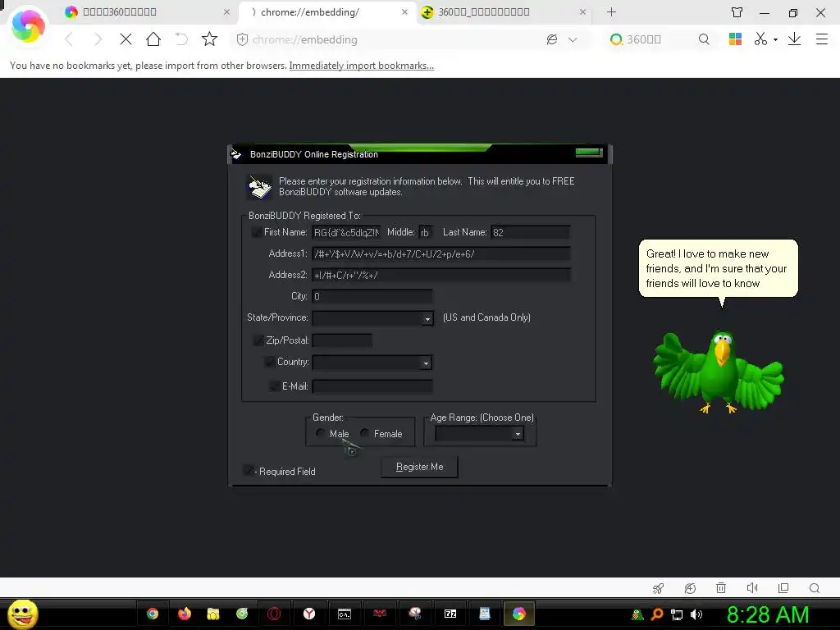
Task: Go forward using the browser forward arrow
Action: click(x=97, y=39)
